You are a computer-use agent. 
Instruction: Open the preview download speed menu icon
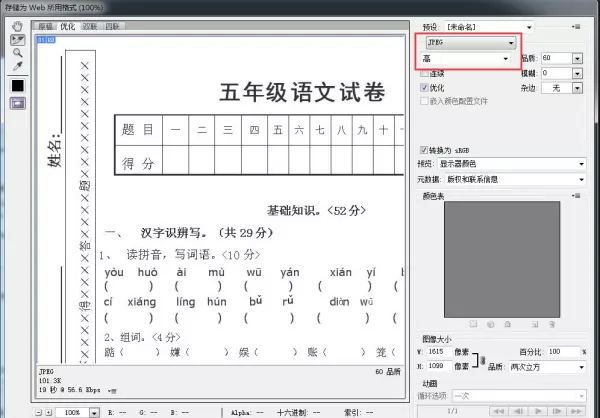tap(112, 391)
